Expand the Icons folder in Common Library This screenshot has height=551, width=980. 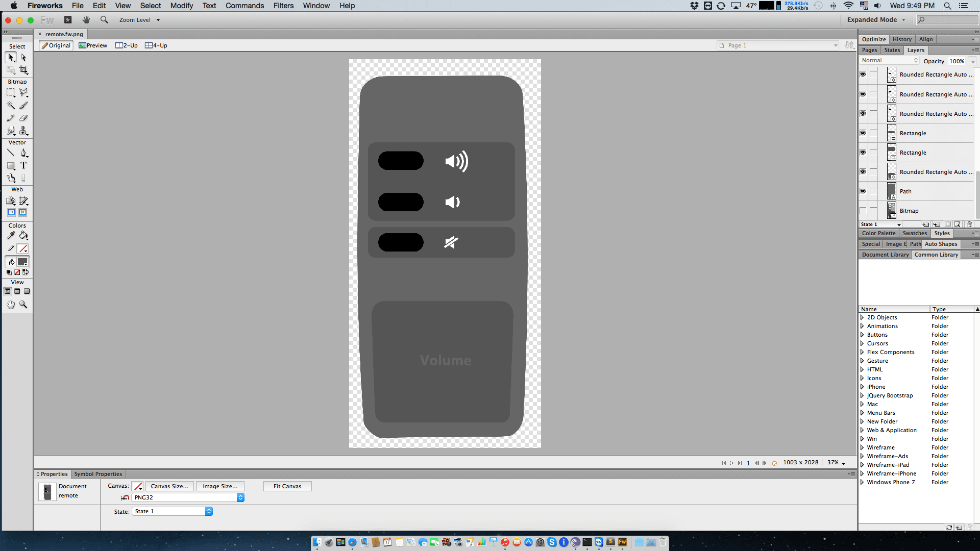863,378
